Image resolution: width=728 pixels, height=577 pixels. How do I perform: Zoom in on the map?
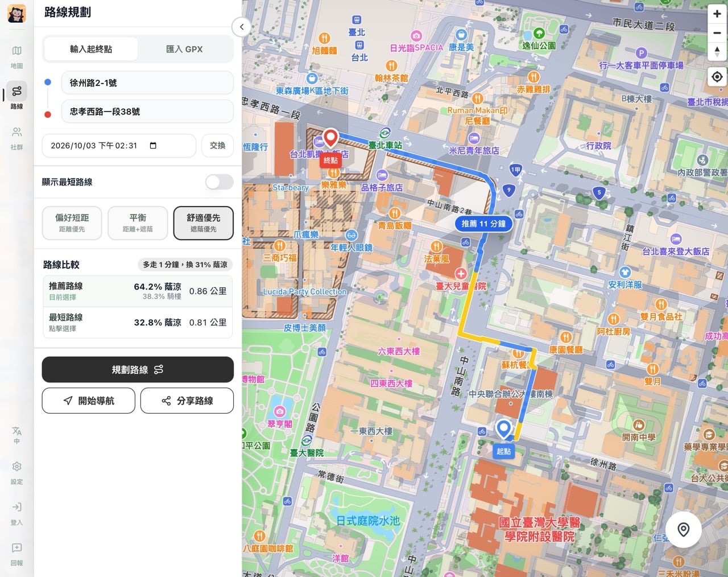pyautogui.click(x=717, y=14)
